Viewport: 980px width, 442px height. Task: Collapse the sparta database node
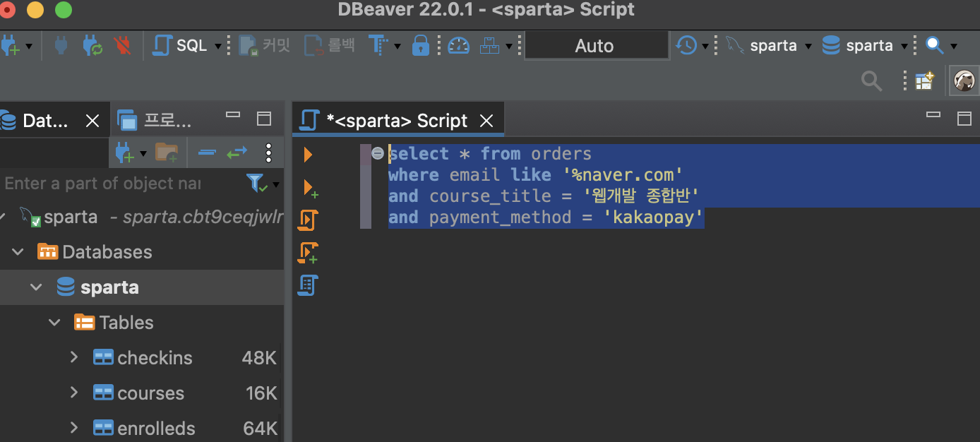(36, 287)
